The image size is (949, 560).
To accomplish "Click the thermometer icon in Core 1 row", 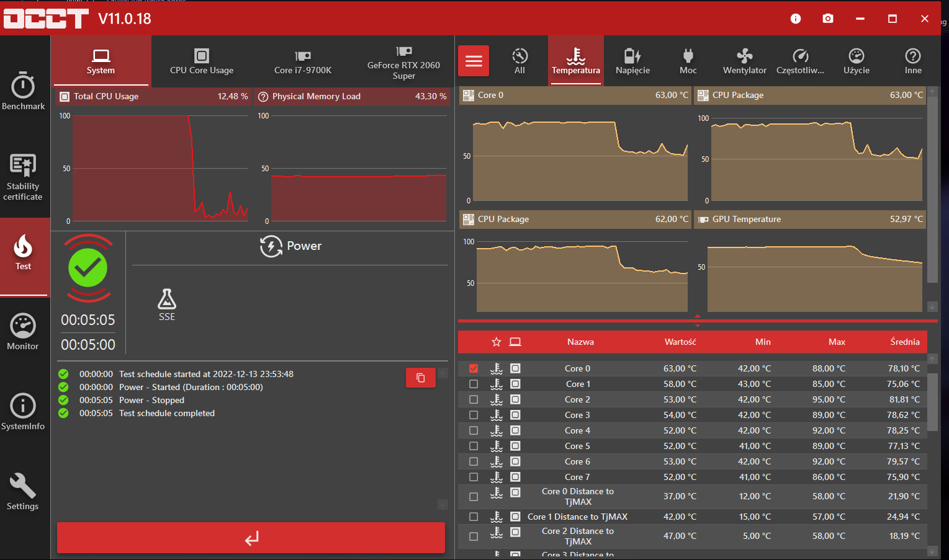I will pos(497,384).
